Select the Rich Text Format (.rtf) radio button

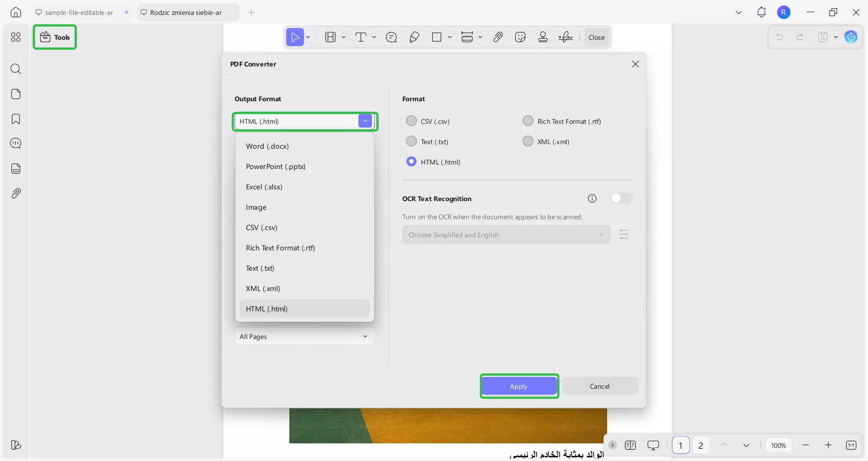[x=528, y=121]
